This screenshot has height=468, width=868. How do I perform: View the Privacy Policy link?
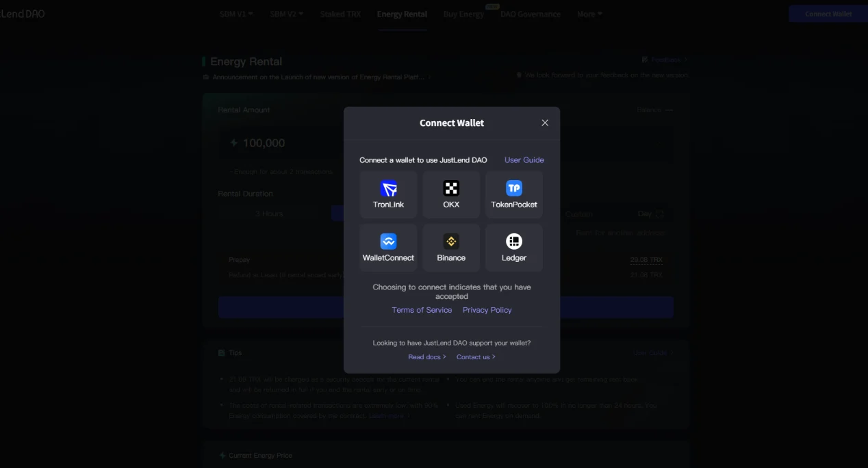pyautogui.click(x=487, y=310)
